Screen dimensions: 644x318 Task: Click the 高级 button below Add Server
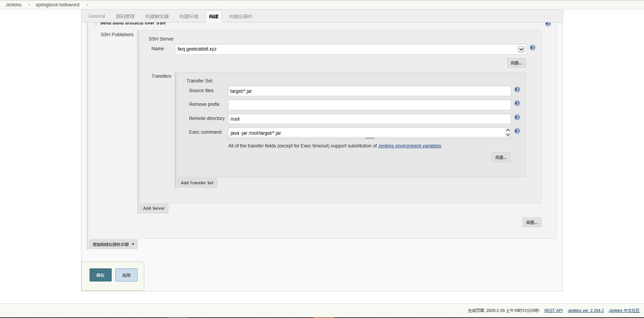532,222
